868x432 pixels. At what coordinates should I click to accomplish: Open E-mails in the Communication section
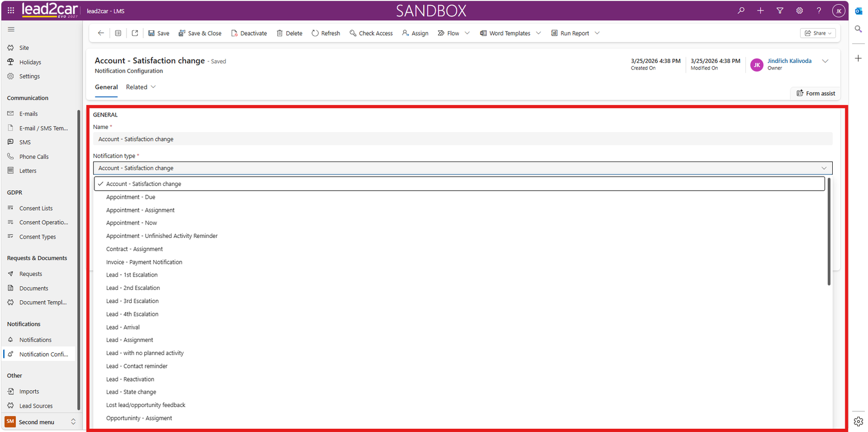click(x=29, y=114)
